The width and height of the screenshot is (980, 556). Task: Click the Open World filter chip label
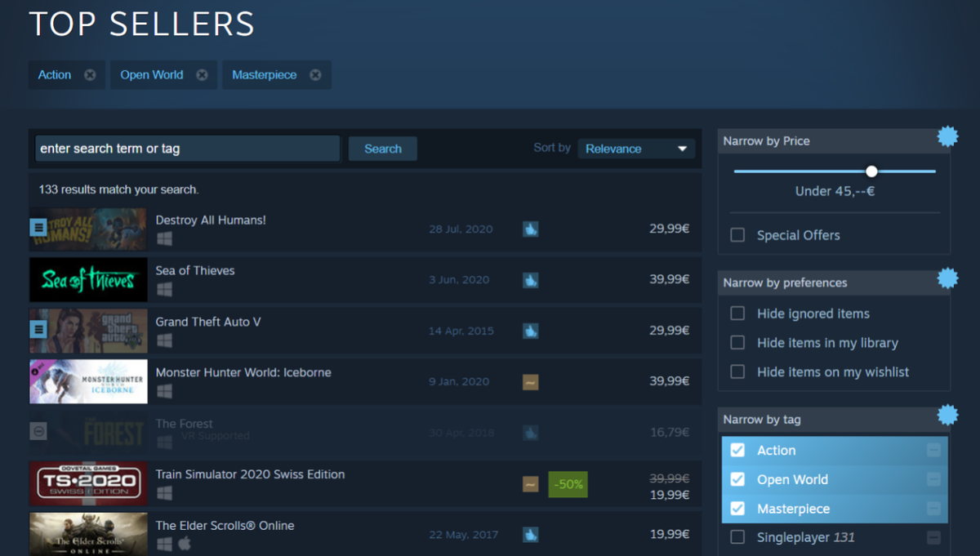[x=152, y=75]
